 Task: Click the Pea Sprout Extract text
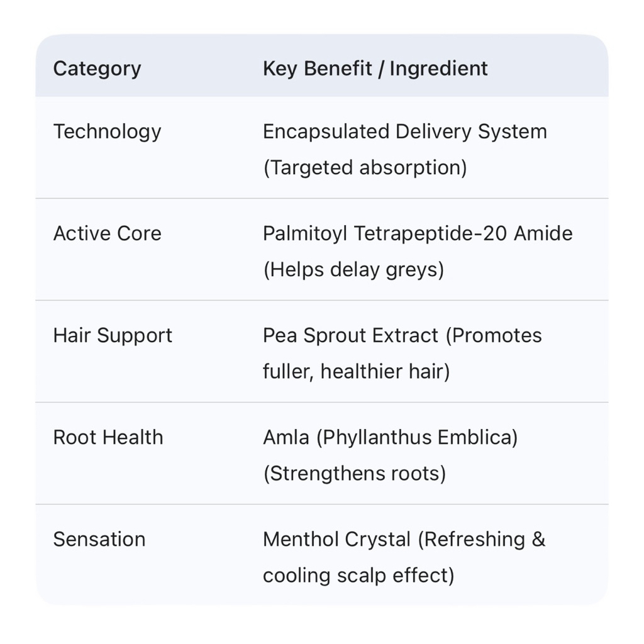pos(350,335)
